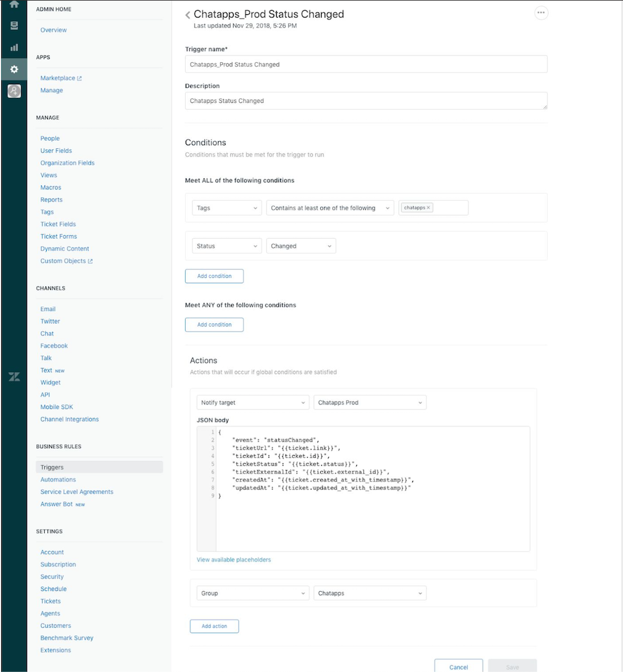Open the Reporting bar chart icon
The height and width of the screenshot is (672, 623).
coord(14,47)
